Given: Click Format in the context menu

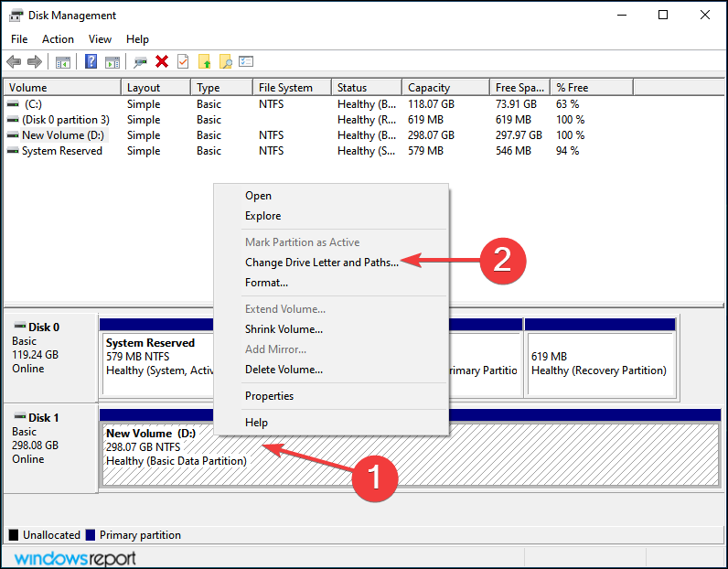Looking at the screenshot, I should [266, 283].
